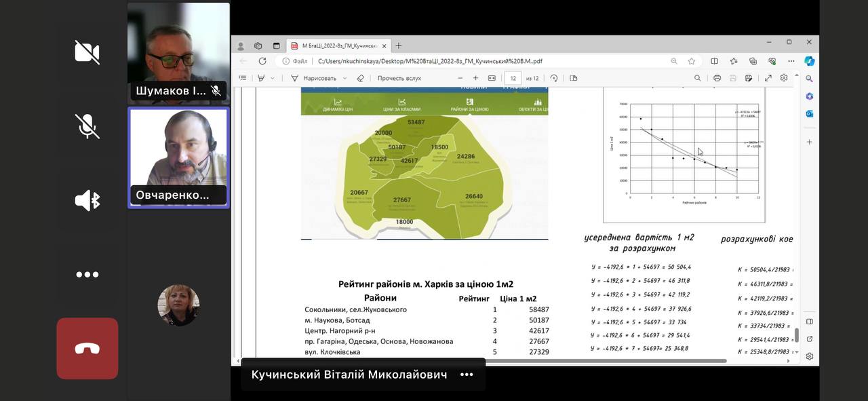
Task: Rotate the PDF page
Action: pyautogui.click(x=554, y=78)
